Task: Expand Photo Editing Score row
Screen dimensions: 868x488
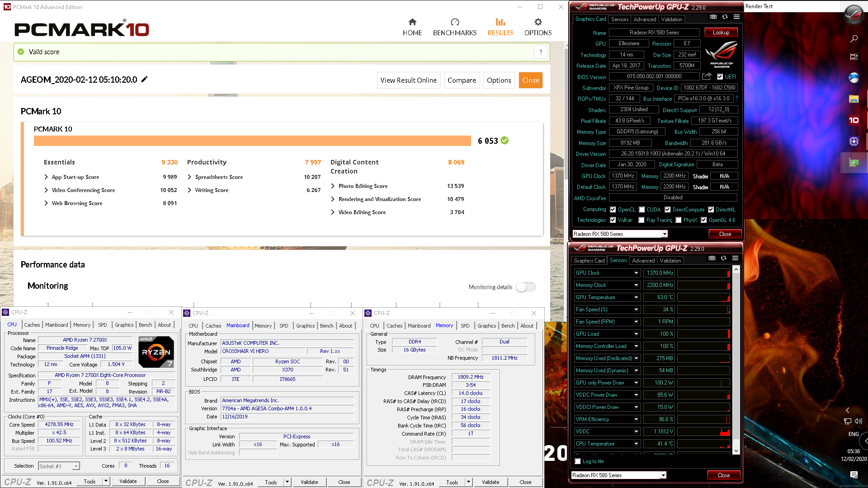Action: (333, 186)
